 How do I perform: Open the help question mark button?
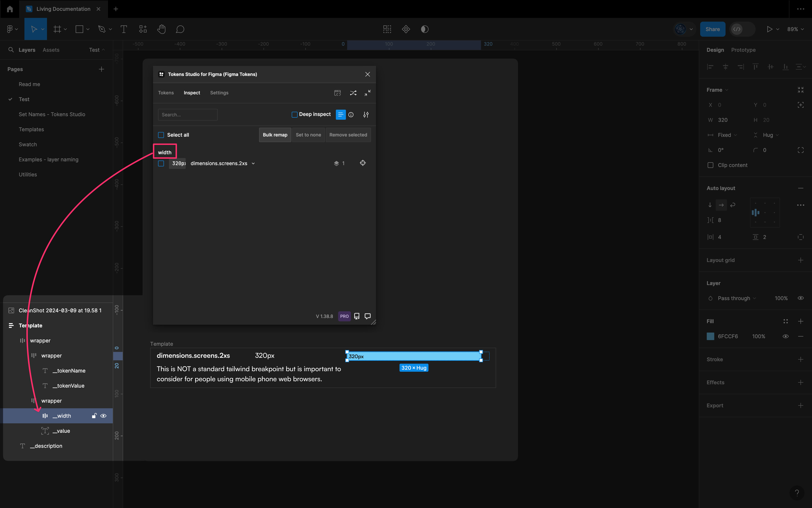[797, 493]
